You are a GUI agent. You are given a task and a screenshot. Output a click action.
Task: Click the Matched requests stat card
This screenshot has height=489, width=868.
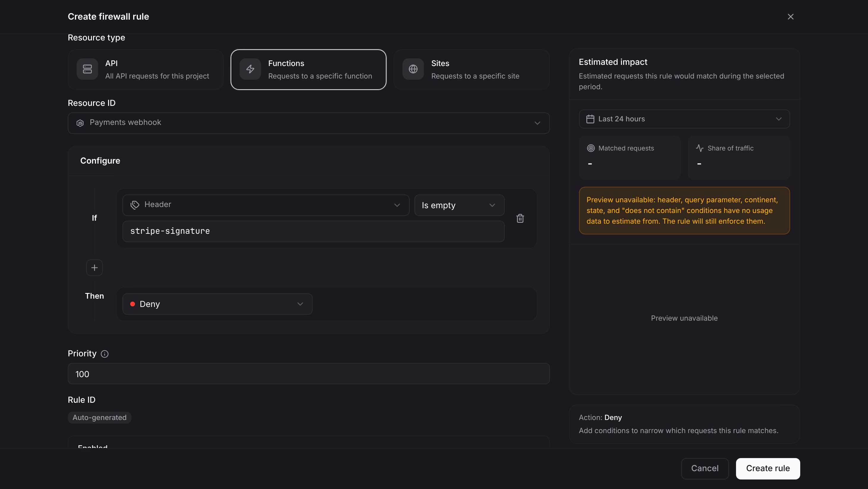click(x=629, y=157)
